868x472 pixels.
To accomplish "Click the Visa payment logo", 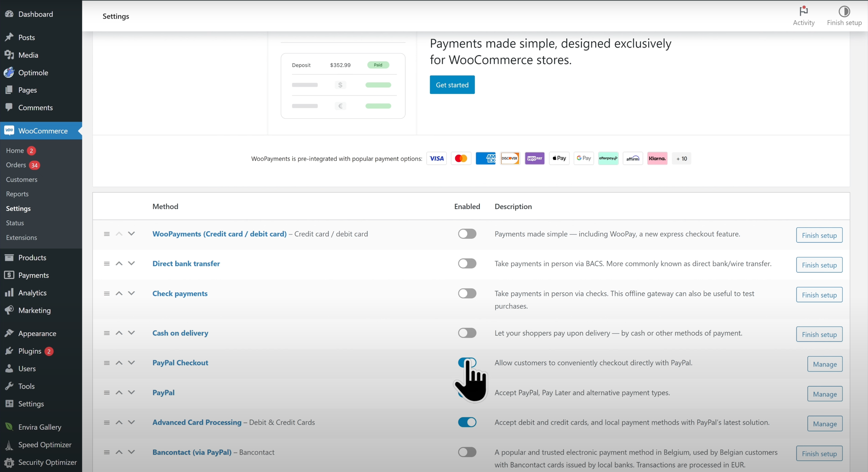I will 436,158.
